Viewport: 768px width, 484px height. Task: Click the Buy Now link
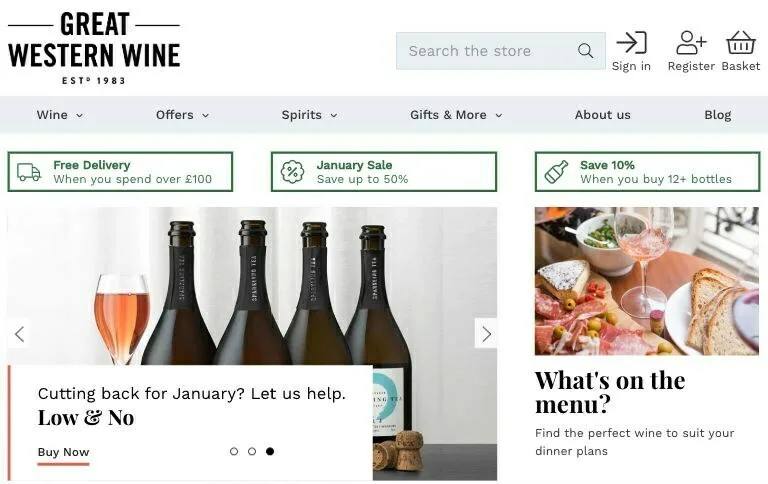coord(63,452)
